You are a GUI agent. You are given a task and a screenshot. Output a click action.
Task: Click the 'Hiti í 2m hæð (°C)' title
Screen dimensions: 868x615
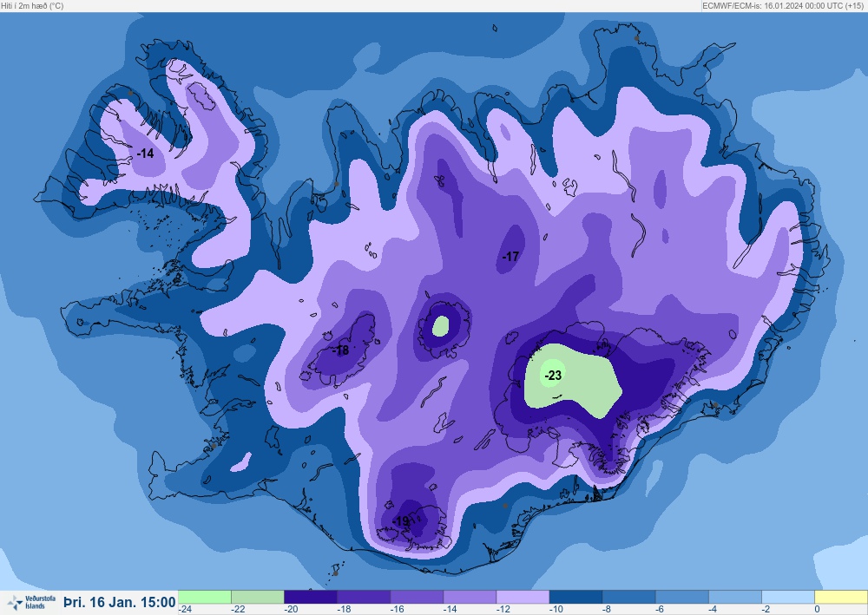pyautogui.click(x=32, y=5)
